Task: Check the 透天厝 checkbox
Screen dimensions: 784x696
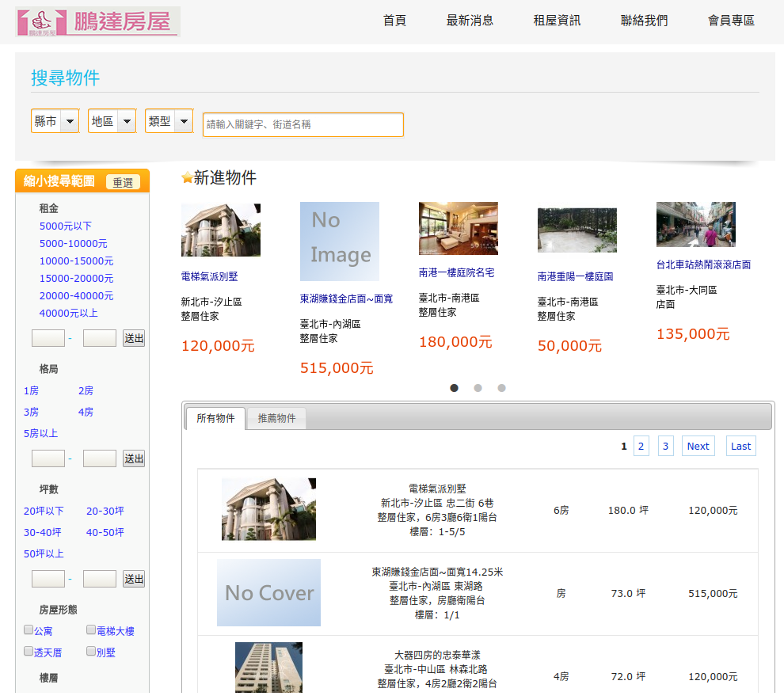Action: pos(29,652)
